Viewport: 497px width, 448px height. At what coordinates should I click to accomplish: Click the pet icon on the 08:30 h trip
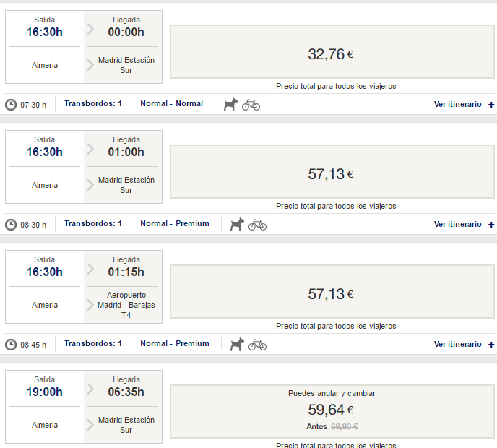pyautogui.click(x=237, y=225)
